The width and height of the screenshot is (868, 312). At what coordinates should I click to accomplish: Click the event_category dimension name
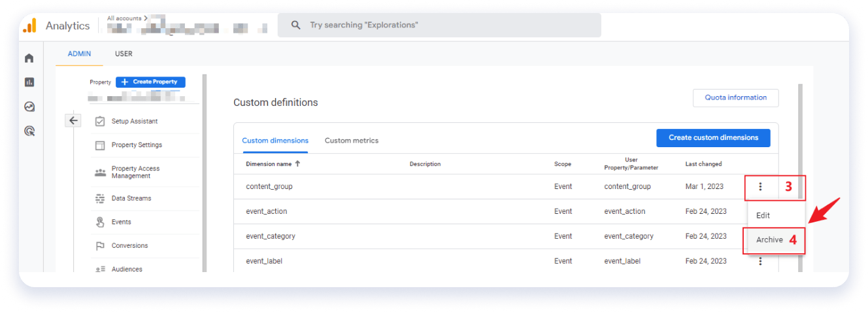coord(271,236)
